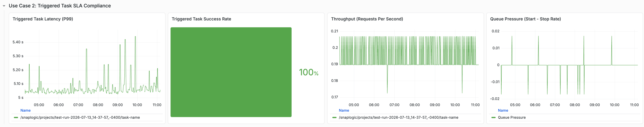Click the 5 s axis label in the latency chart
Image resolution: width=644 pixels, height=127 pixels.
tap(21, 98)
